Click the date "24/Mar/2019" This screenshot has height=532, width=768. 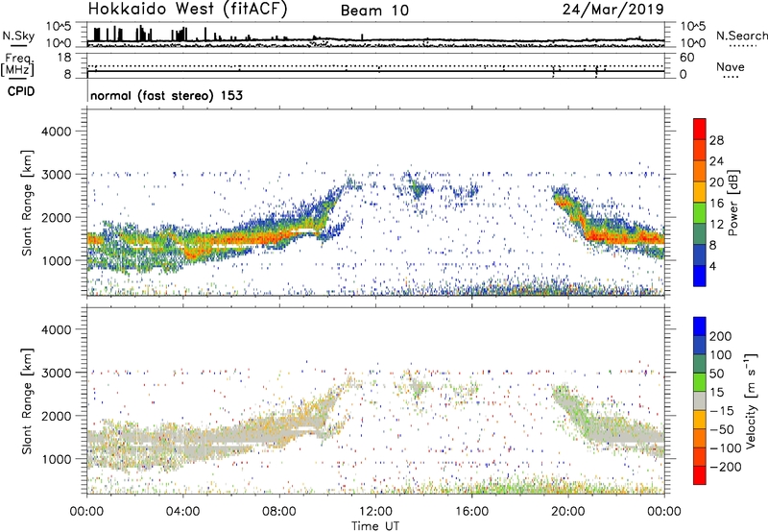pyautogui.click(x=613, y=9)
